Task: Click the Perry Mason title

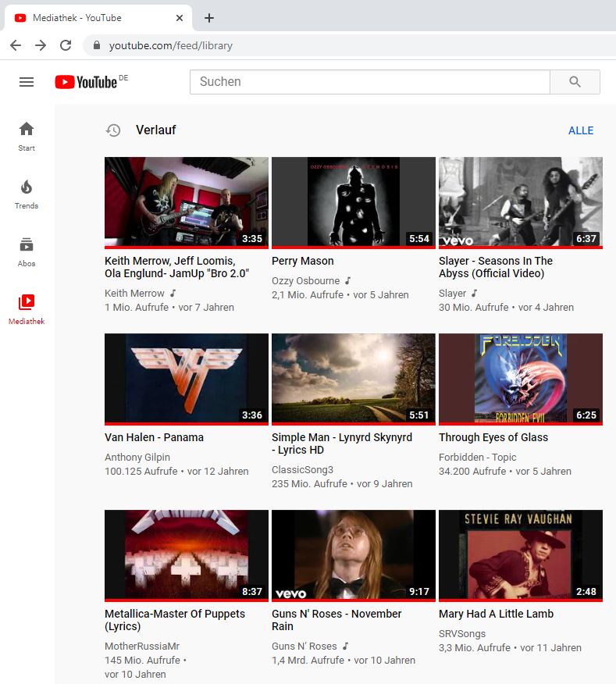Action: tap(303, 261)
